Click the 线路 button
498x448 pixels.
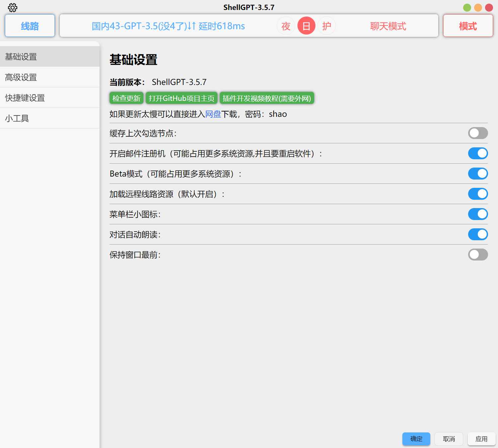click(30, 26)
